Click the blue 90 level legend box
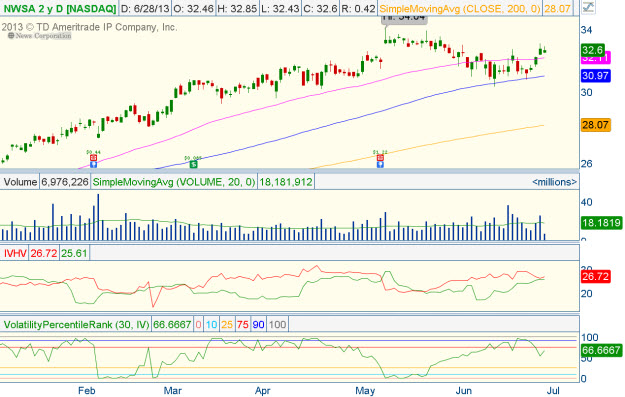The image size is (625, 397). pyautogui.click(x=258, y=324)
